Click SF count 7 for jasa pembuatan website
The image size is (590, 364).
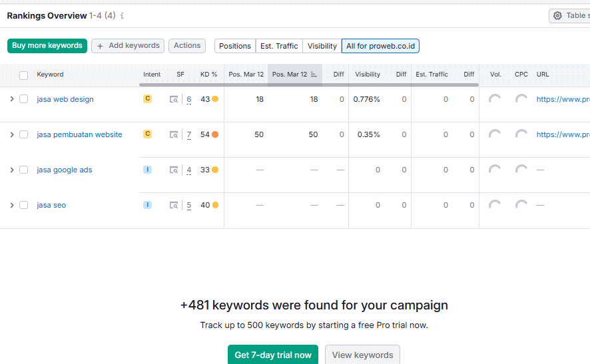pos(189,135)
